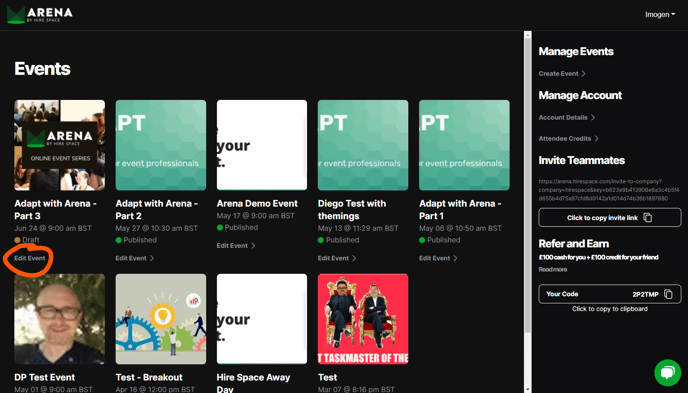Click the Arena Demo Event title
Viewport: 688px width, 393px height.
click(257, 204)
